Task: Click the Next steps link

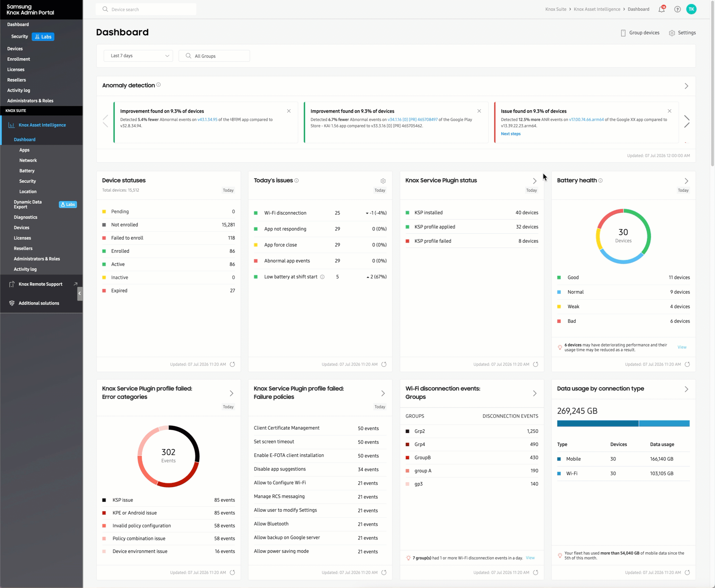Action: (511, 134)
